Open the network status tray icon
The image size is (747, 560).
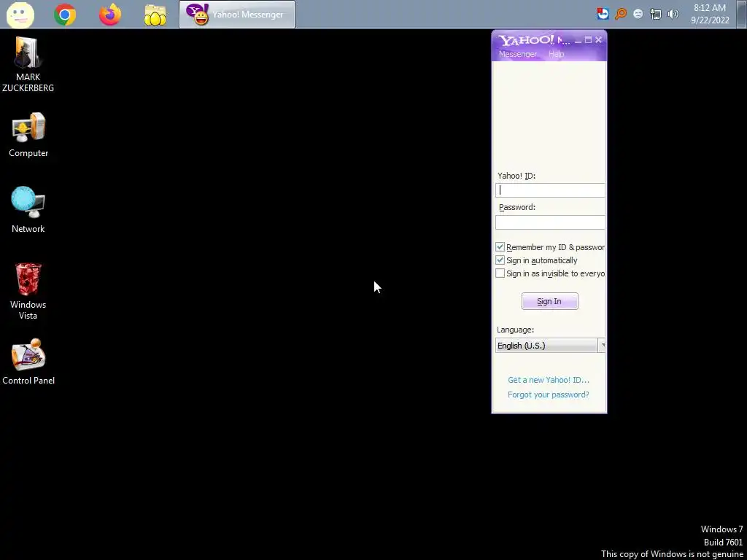click(x=656, y=15)
